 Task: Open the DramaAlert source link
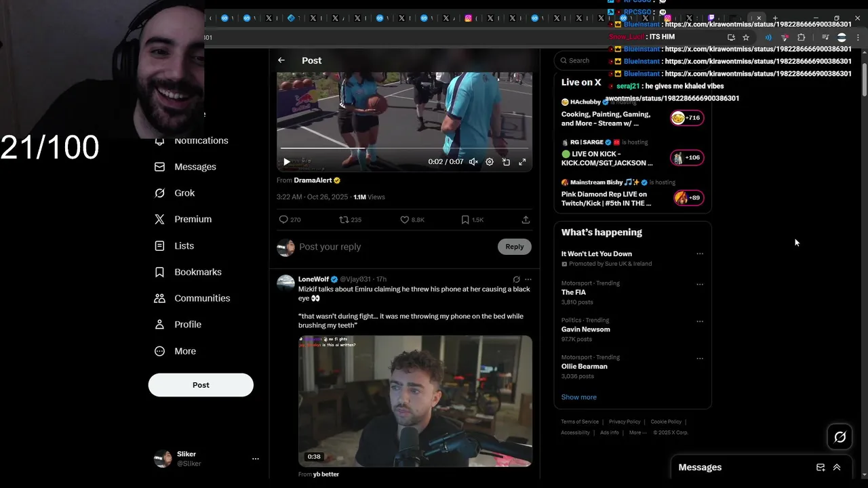click(317, 180)
